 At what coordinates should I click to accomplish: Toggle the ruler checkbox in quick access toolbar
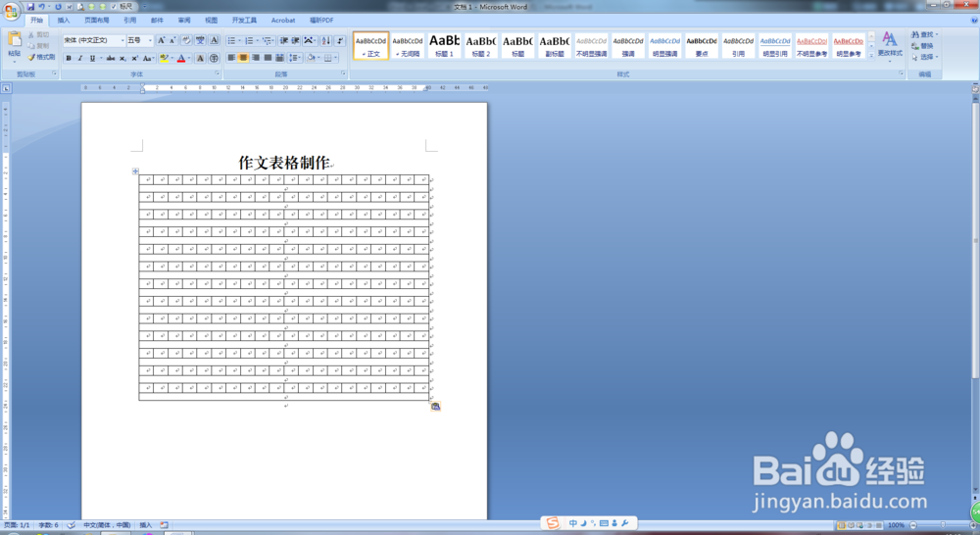tap(114, 6)
